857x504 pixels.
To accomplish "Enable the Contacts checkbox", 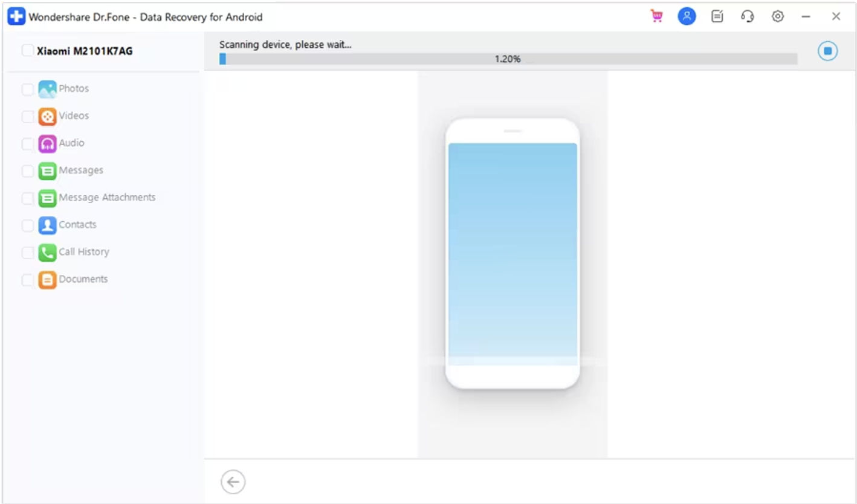I will [x=28, y=225].
